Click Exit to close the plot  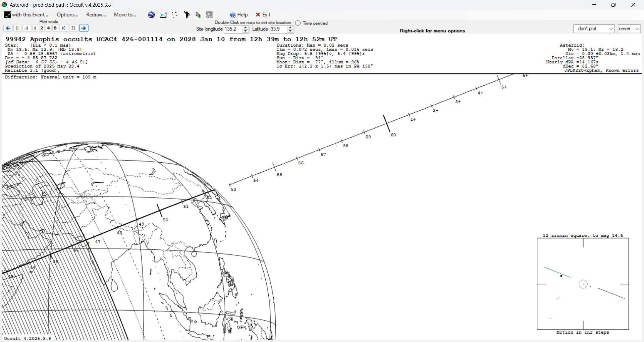(263, 15)
